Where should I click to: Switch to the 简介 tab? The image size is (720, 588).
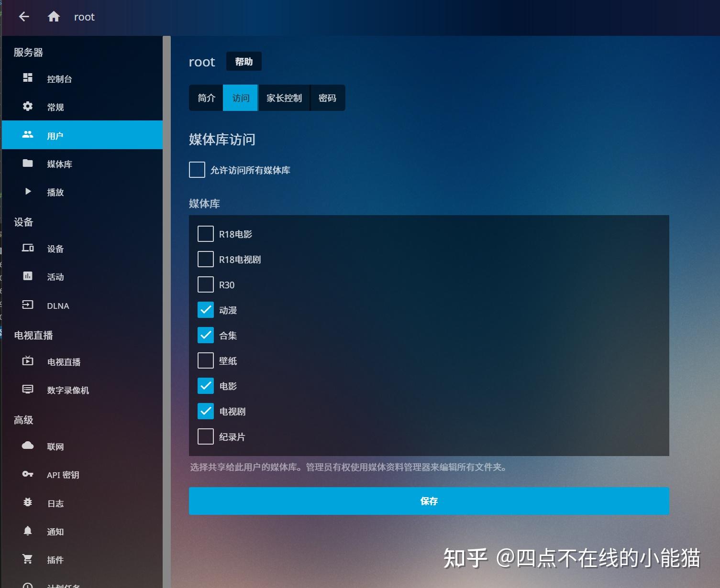[x=206, y=98]
